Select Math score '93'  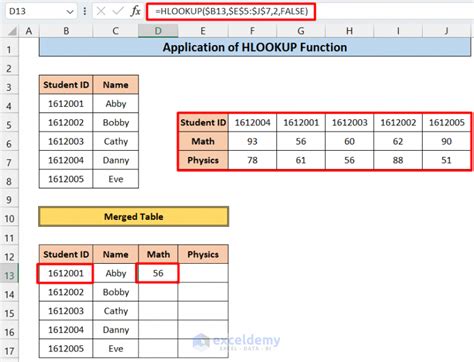point(252,141)
